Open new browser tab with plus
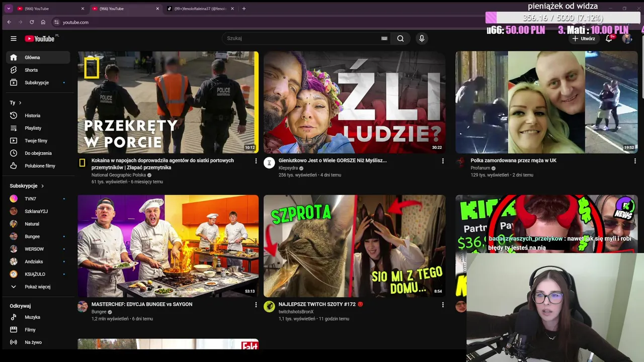 tap(244, 9)
